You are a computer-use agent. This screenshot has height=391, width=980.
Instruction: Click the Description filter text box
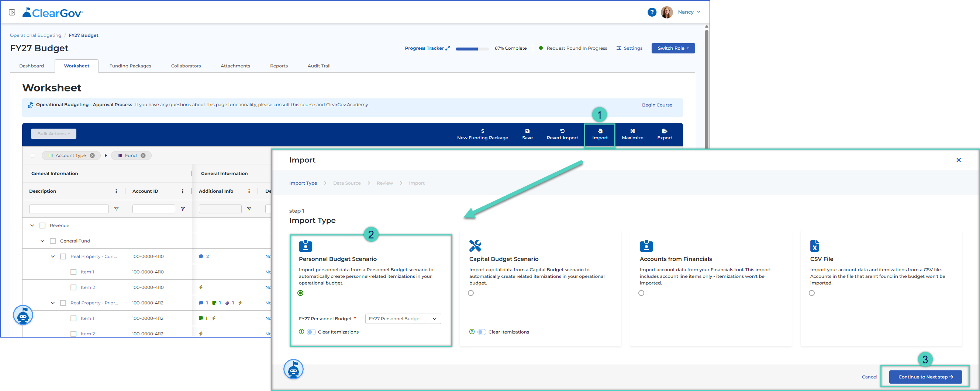point(69,209)
